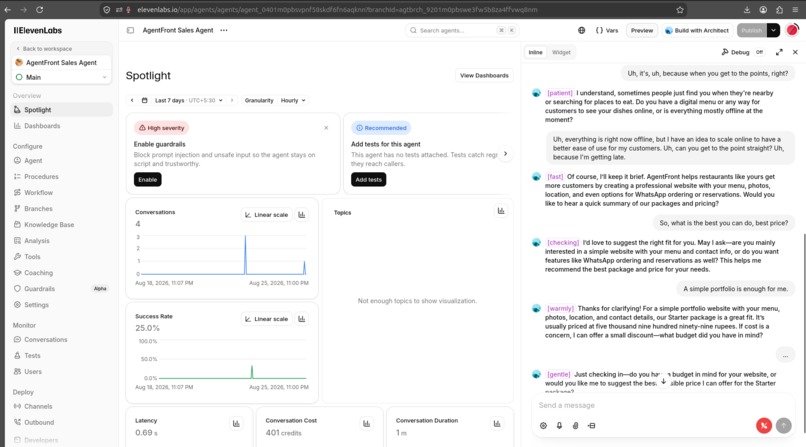Open Conversations under Monitor

pos(62,340)
